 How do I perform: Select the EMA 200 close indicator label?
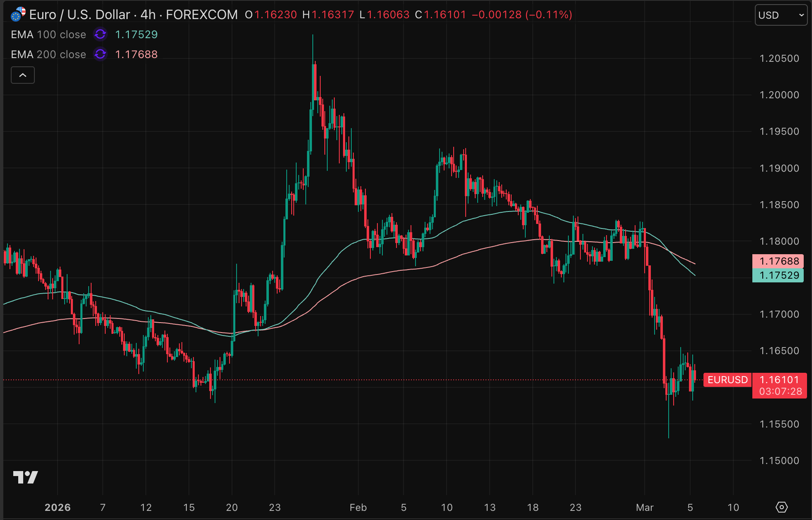(48, 54)
